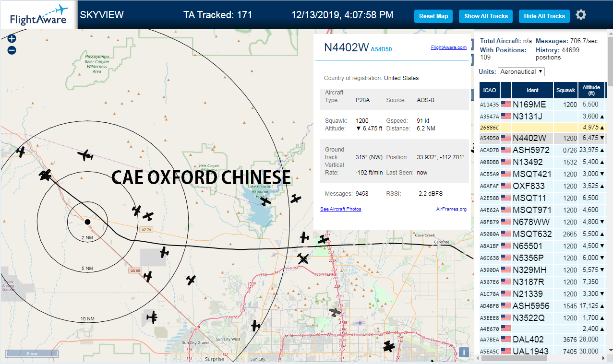Select aircraft icon above Sun City West label

256,326
